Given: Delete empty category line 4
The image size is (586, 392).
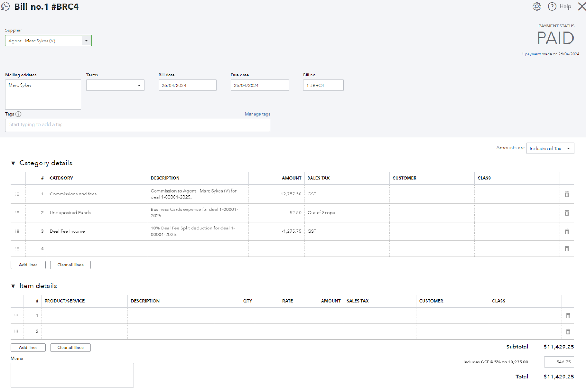Looking at the screenshot, I should [567, 249].
